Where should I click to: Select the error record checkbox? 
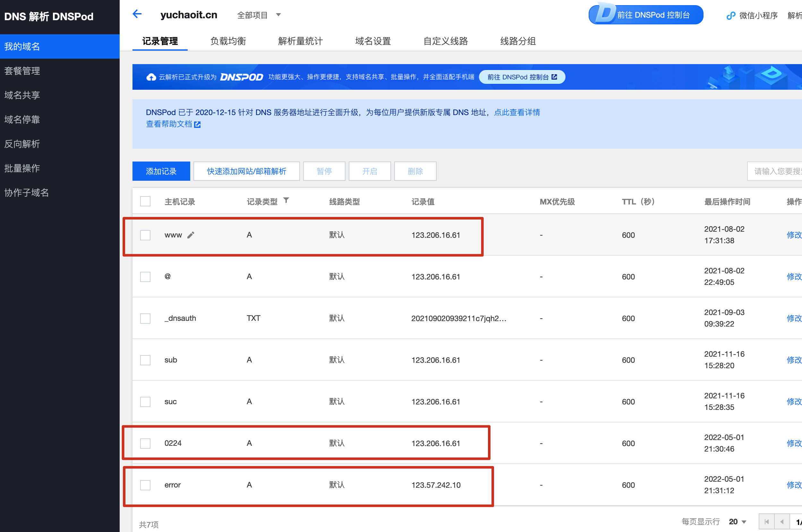pos(145,485)
